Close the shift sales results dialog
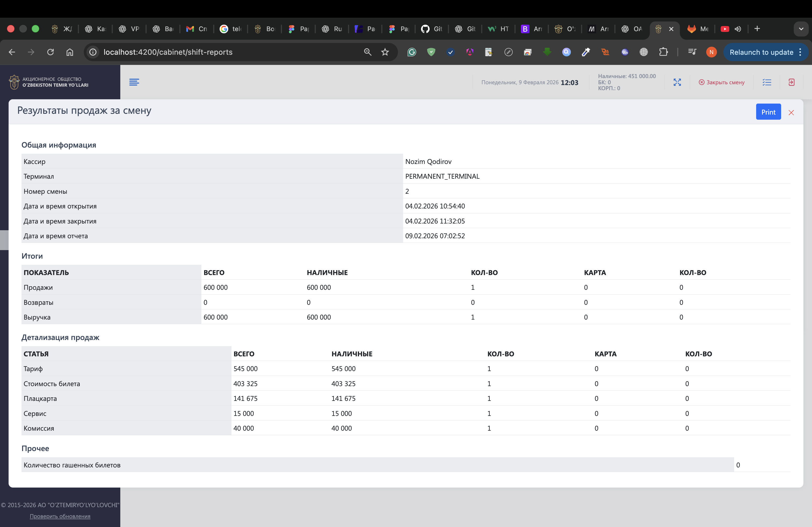Screen dimensions: 812x527 (x=791, y=113)
